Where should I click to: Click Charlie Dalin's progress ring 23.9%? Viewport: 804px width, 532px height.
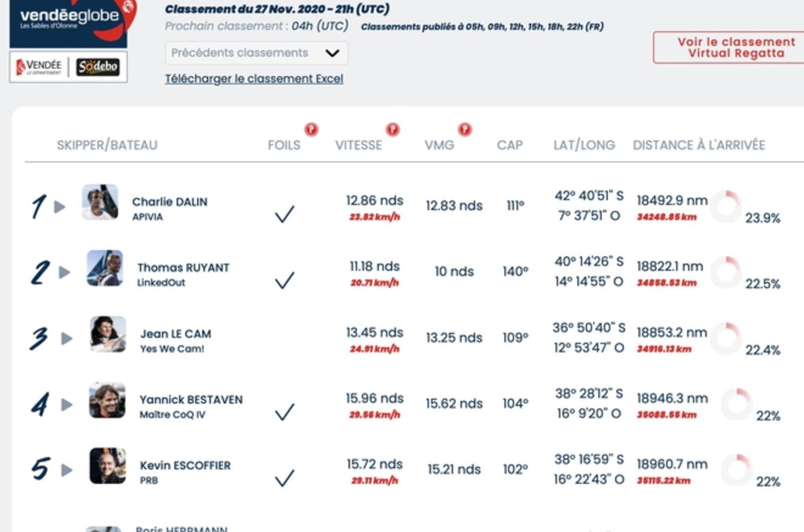726,206
